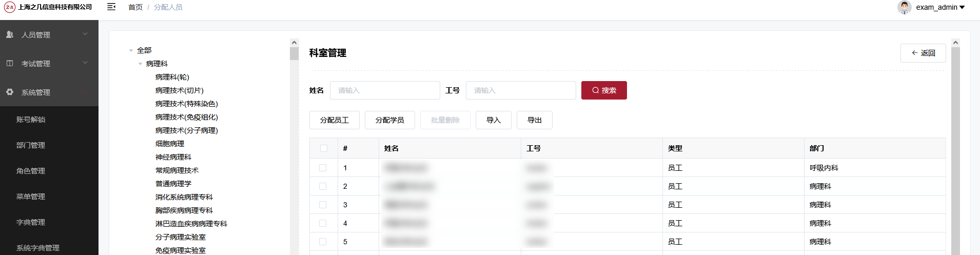The height and width of the screenshot is (255, 980).
Task: Click tree panel scrollbar up arrow
Action: (294, 43)
